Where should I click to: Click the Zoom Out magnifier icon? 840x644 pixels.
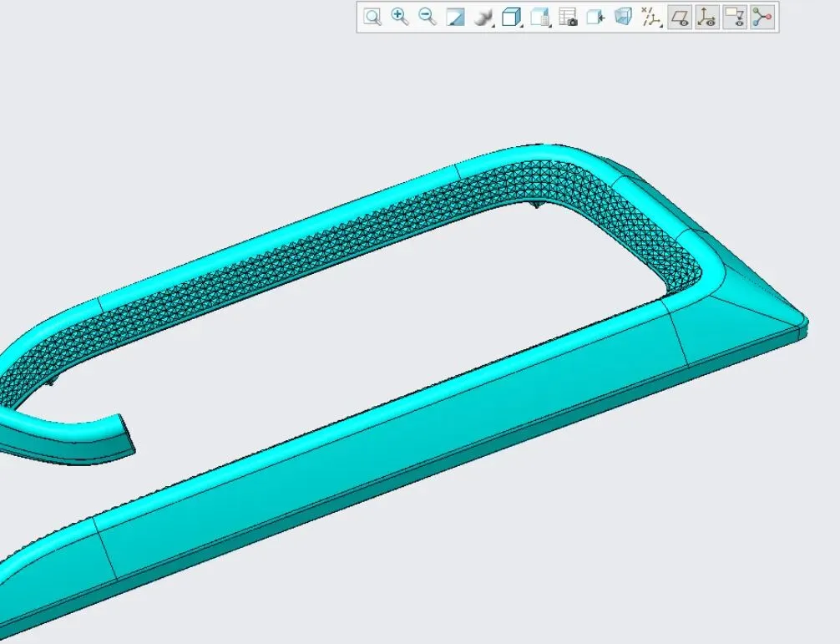click(428, 17)
